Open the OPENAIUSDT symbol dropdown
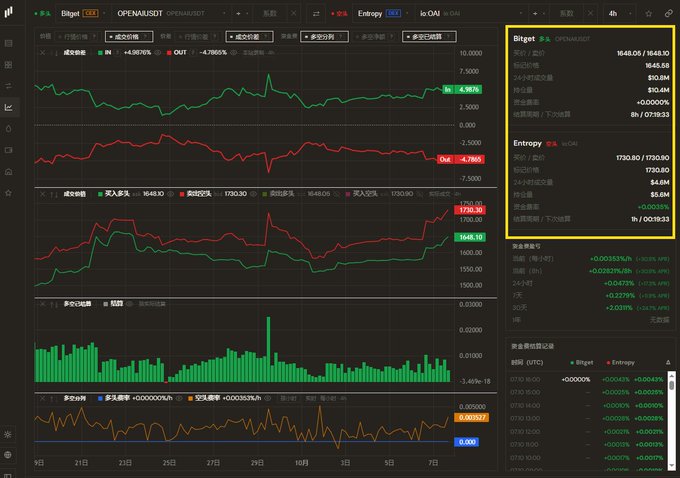 (x=170, y=13)
